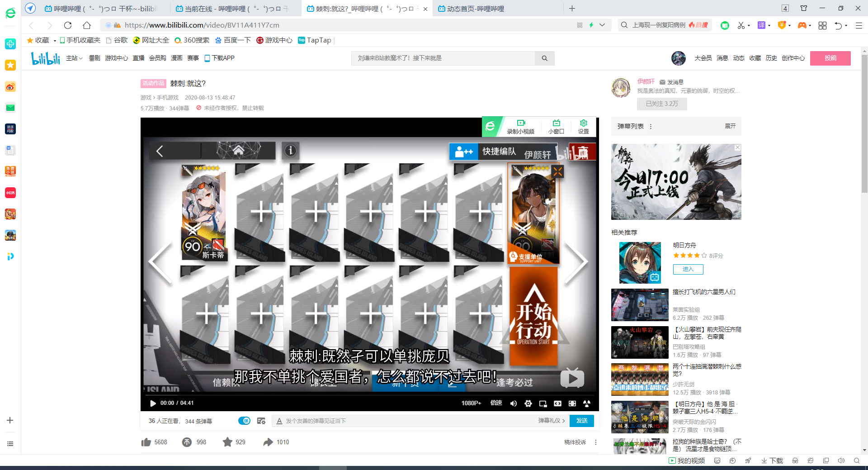Image resolution: width=868 pixels, height=470 pixels.
Task: Go to the browser home page icon
Action: pos(87,25)
